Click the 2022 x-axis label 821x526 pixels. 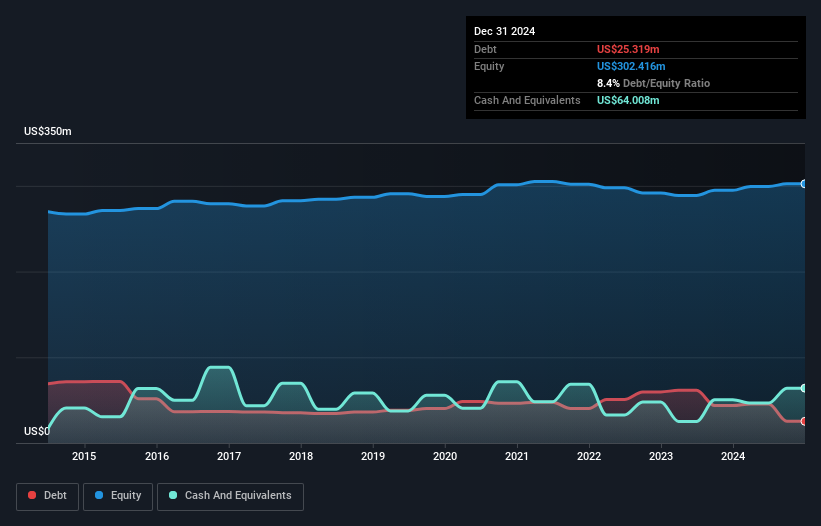tap(589, 456)
